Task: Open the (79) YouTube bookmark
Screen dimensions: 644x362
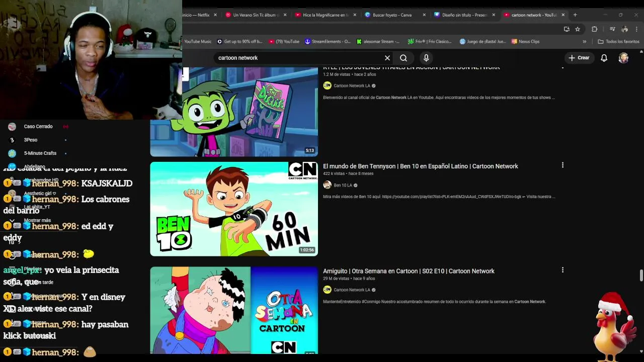Action: click(x=284, y=42)
